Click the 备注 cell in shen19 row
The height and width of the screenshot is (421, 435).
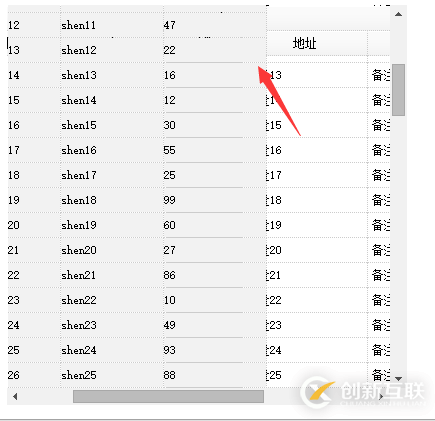tap(379, 225)
